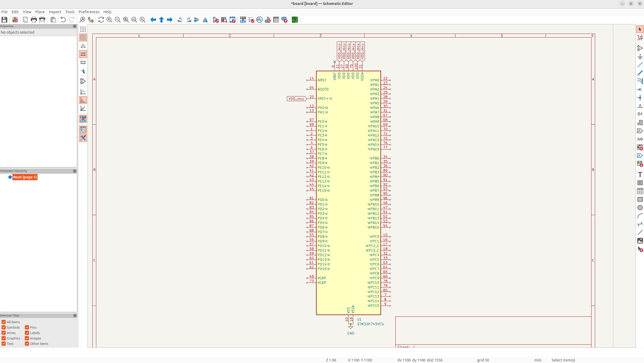Click the U1 reference designator text
The width and height of the screenshot is (644, 363).
[x=359, y=319]
